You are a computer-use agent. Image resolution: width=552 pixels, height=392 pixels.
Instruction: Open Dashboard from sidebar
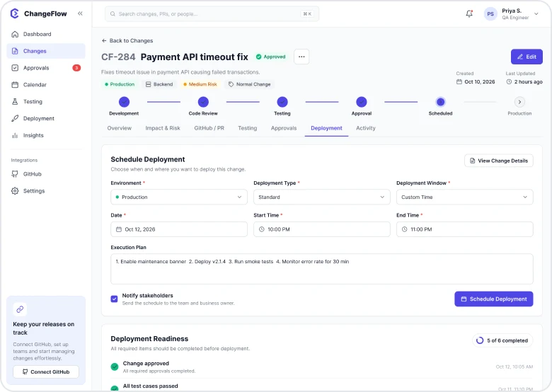pos(46,34)
